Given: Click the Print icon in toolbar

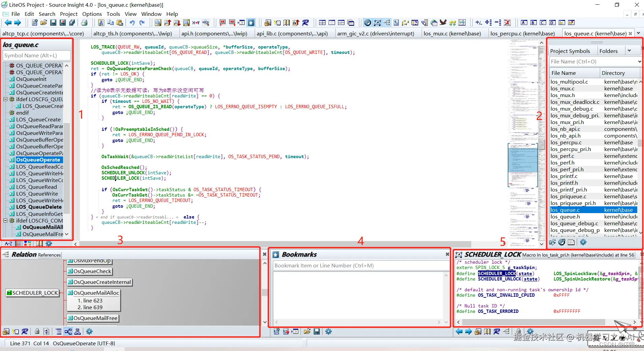Looking at the screenshot, I should (84, 23).
